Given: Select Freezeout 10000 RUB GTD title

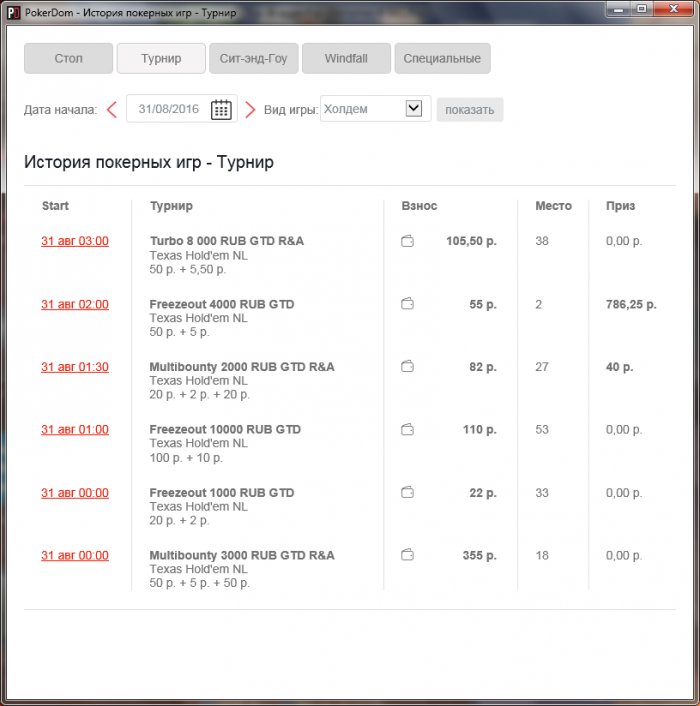Looking at the screenshot, I should pyautogui.click(x=225, y=429).
